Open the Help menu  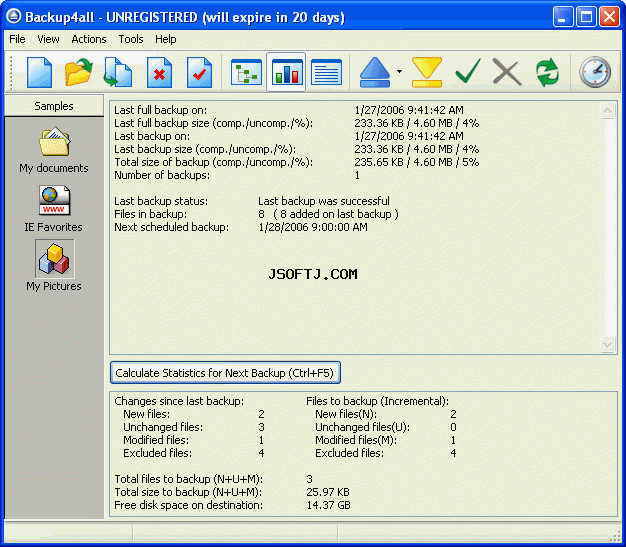click(166, 39)
